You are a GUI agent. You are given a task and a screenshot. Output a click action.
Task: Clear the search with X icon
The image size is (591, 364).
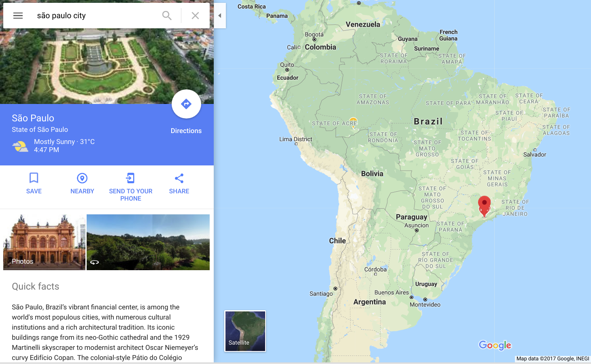(195, 15)
